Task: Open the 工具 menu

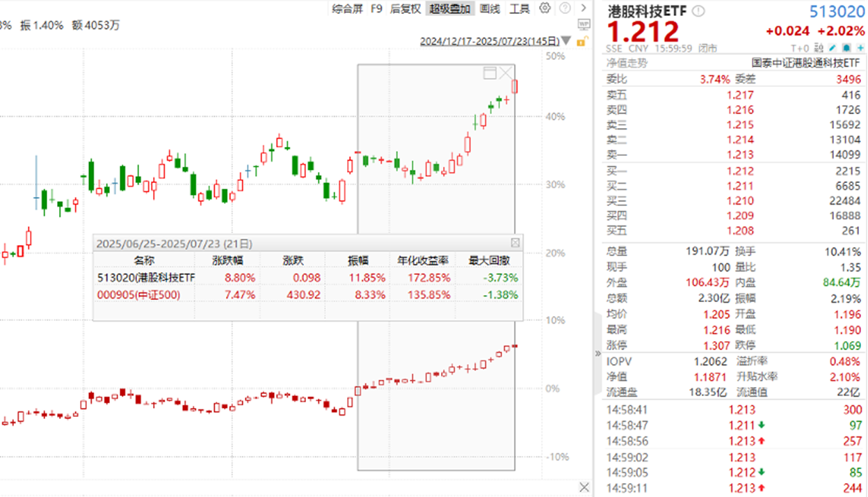Action: 520,8
